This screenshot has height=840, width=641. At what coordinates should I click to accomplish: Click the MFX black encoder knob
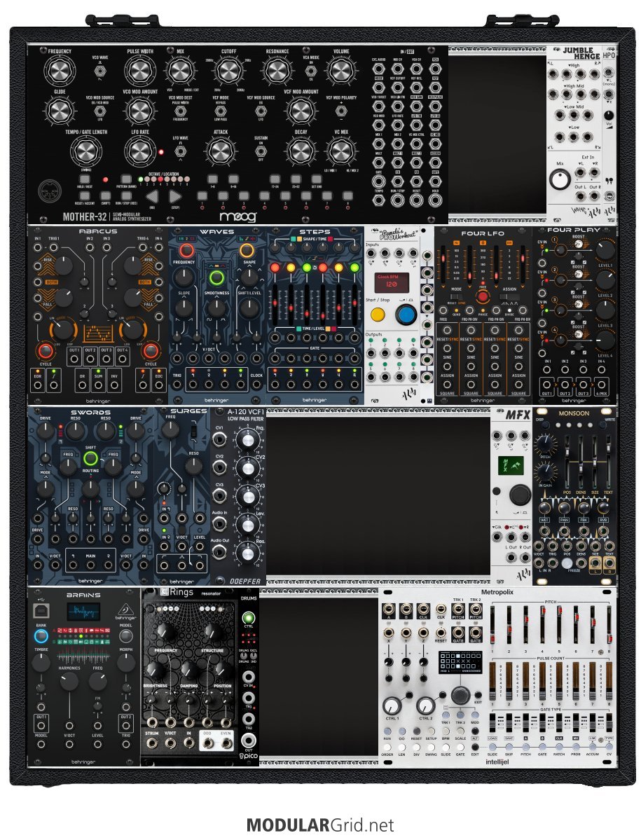click(x=519, y=495)
